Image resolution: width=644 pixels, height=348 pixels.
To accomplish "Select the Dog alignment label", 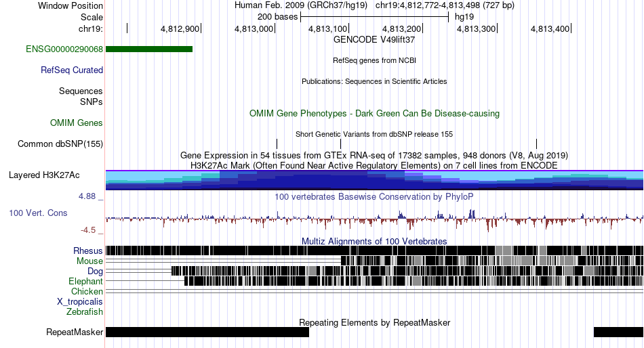I will click(95, 271).
